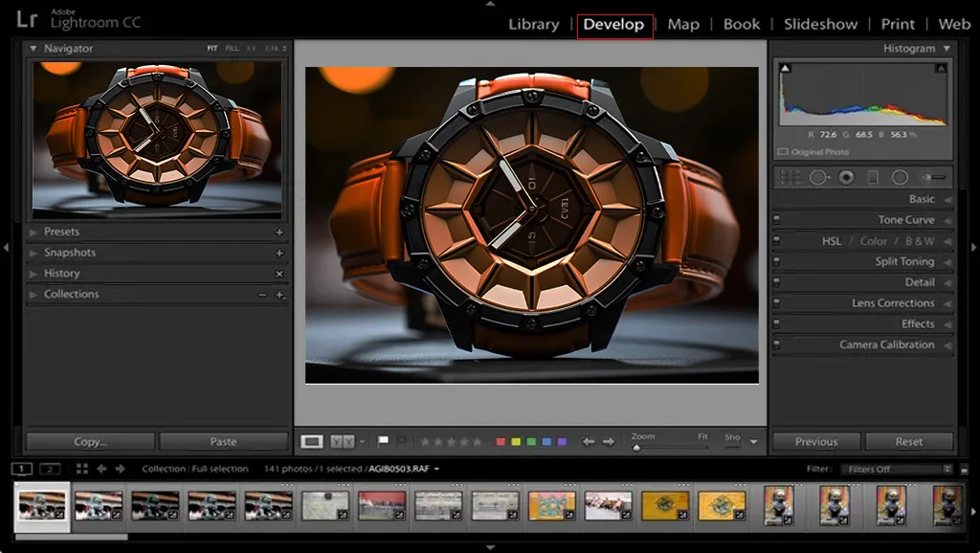This screenshot has width=980, height=553.
Task: Select the Crop Overlay tool
Action: pyautogui.click(x=790, y=177)
